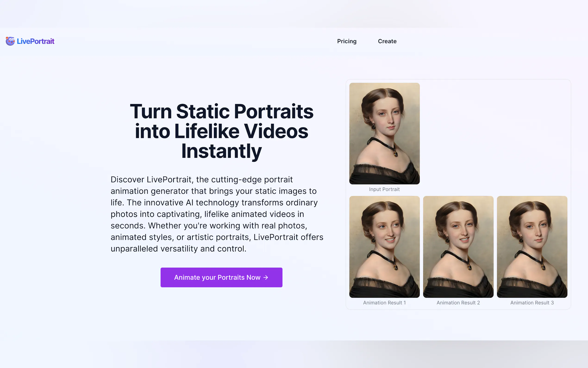Click the headline line Turn Static Portraits
Image resolution: width=588 pixels, height=368 pixels.
coord(222,111)
